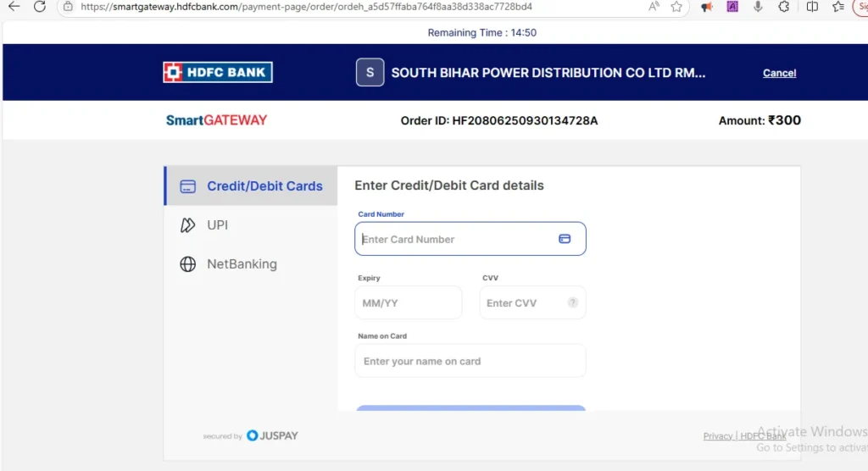Toggle split screen view icon

812,7
